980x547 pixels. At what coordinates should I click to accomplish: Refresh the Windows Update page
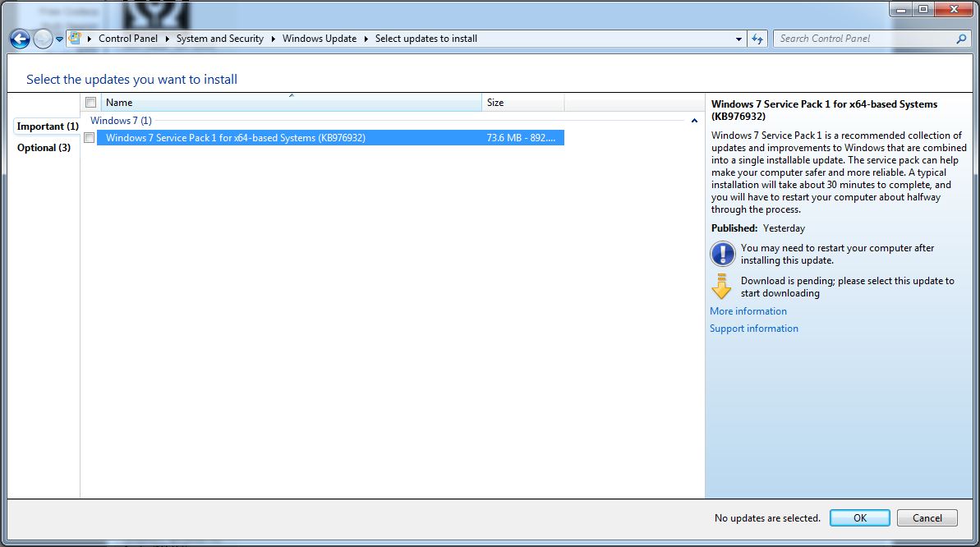point(757,39)
